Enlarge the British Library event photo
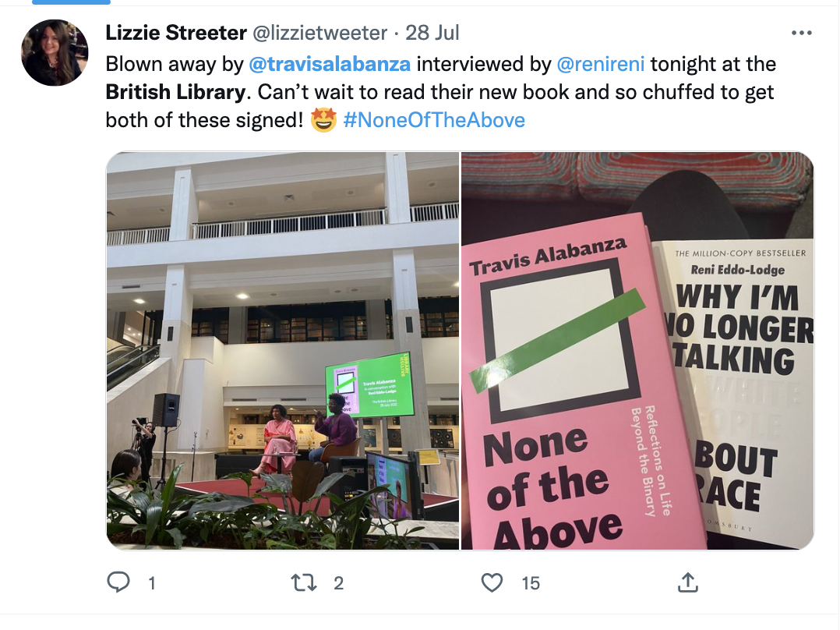The width and height of the screenshot is (840, 630). [x=283, y=351]
